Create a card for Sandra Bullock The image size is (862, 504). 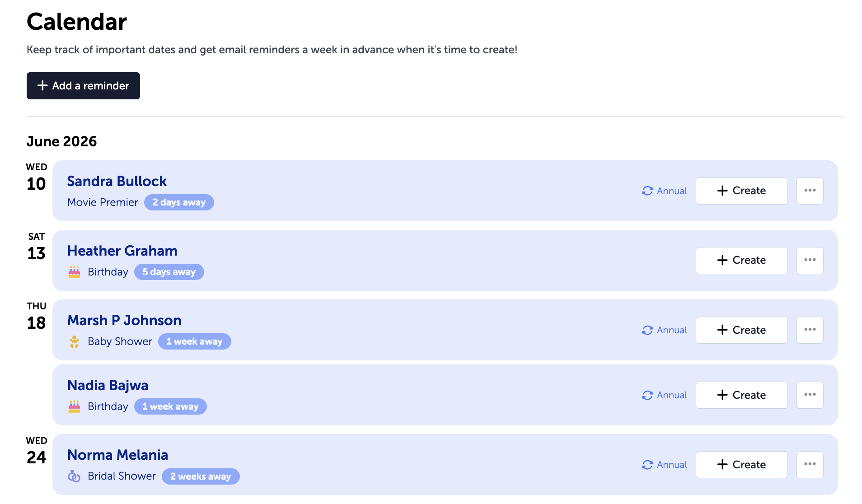point(741,191)
